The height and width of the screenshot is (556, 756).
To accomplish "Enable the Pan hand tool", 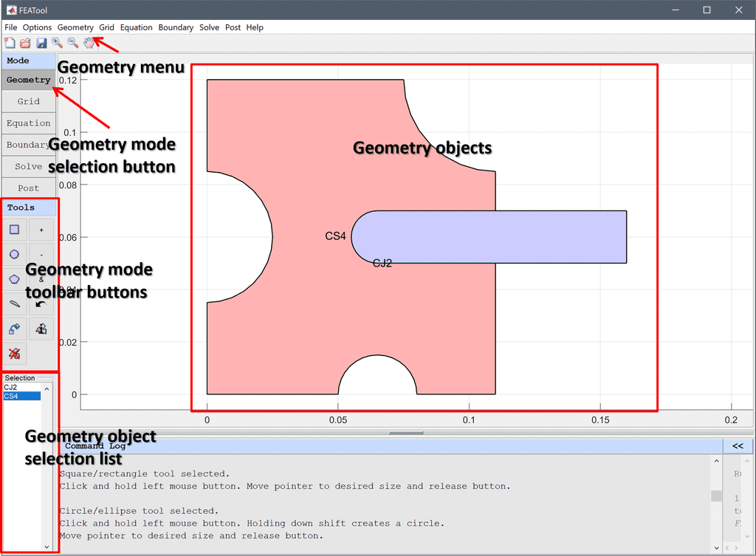I will (x=89, y=43).
